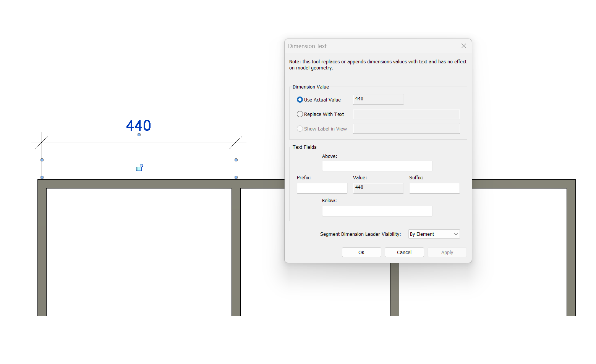The width and height of the screenshot is (596, 364).
Task: Choose the Replace With Text radio button
Action: (300, 114)
